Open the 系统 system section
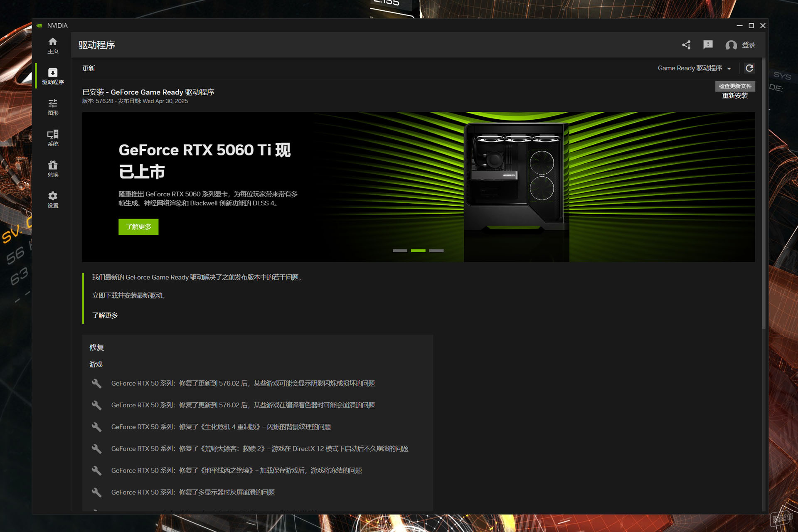 pyautogui.click(x=53, y=138)
